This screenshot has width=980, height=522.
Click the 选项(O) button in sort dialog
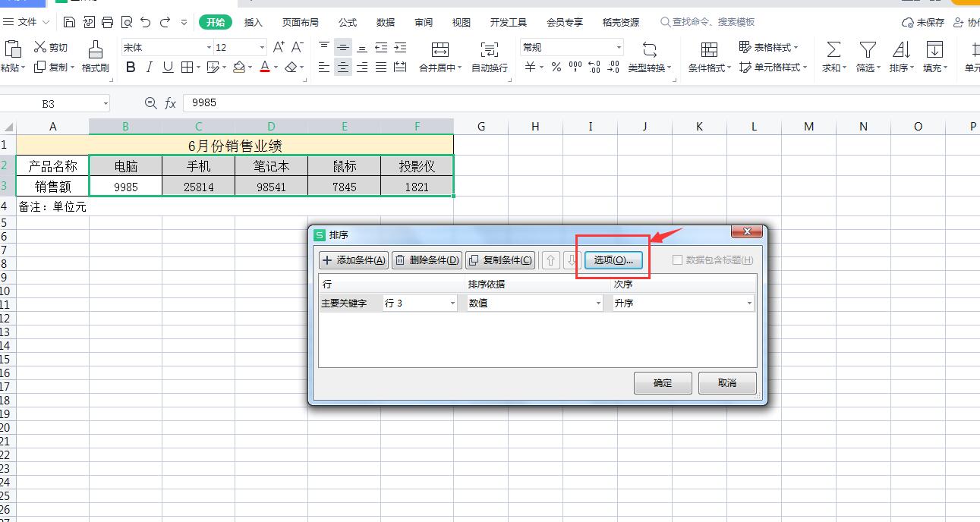[613, 259]
